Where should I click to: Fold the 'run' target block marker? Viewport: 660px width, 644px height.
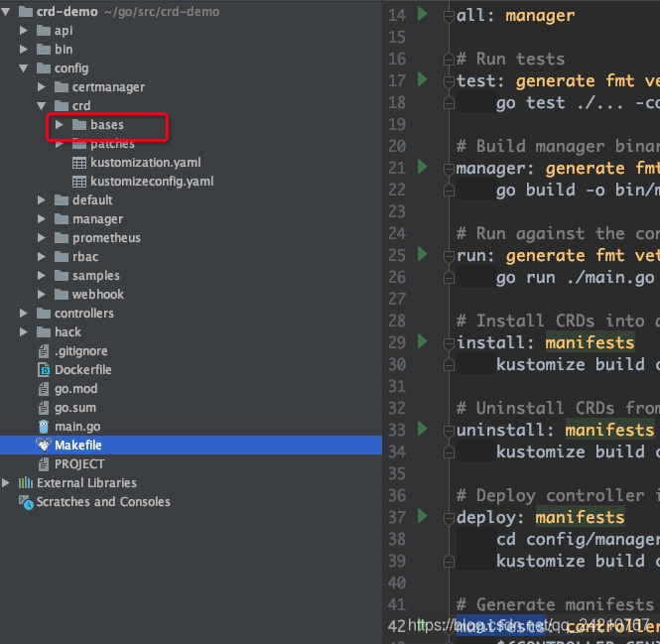tap(449, 256)
